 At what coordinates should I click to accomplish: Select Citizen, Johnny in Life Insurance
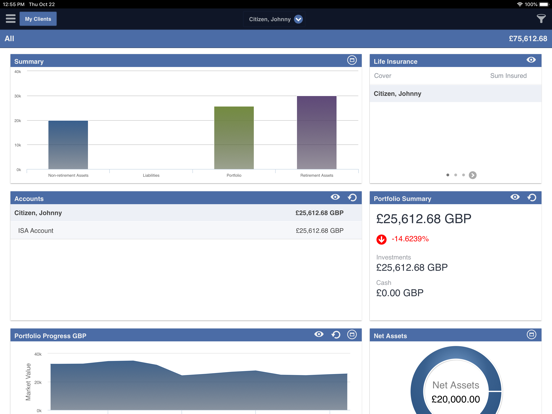pos(455,93)
